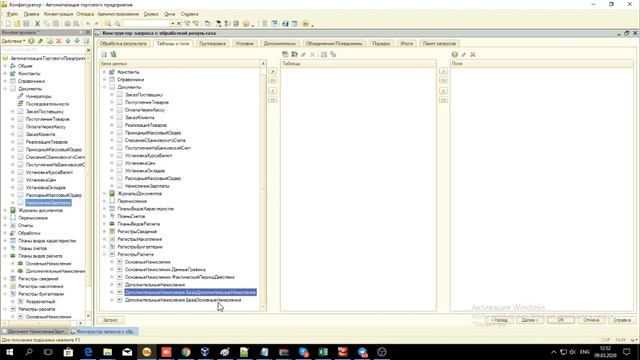Confirm with the OK button
Image resolution: width=640 pixels, height=360 pixels.
tap(560, 320)
